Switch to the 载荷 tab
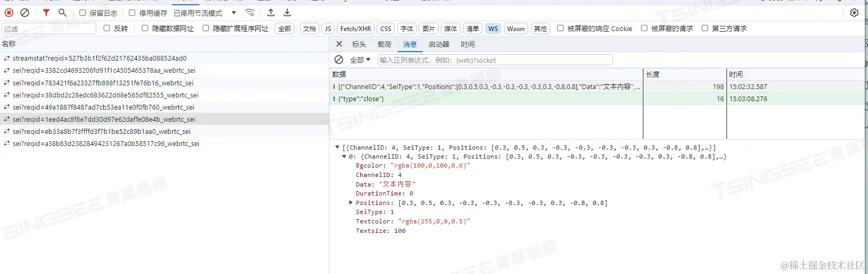Screen dimensions: 868x274 (x=385, y=44)
